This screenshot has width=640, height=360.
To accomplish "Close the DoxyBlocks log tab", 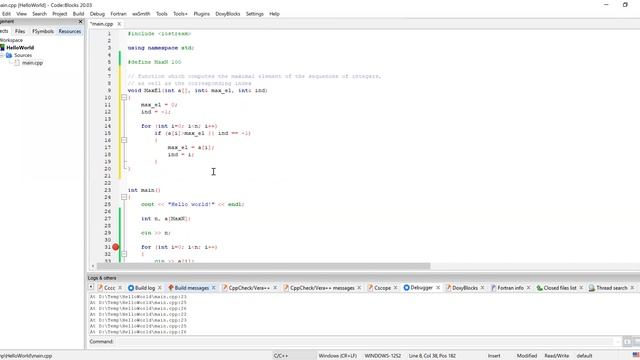I will (482, 288).
